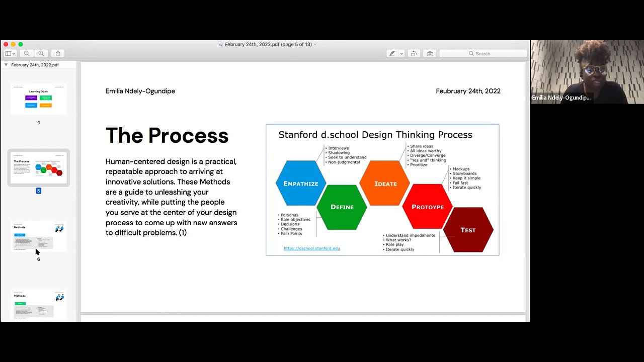Click the 'Feubruary 24th, 2022' date text
644x362 pixels.
(x=468, y=91)
